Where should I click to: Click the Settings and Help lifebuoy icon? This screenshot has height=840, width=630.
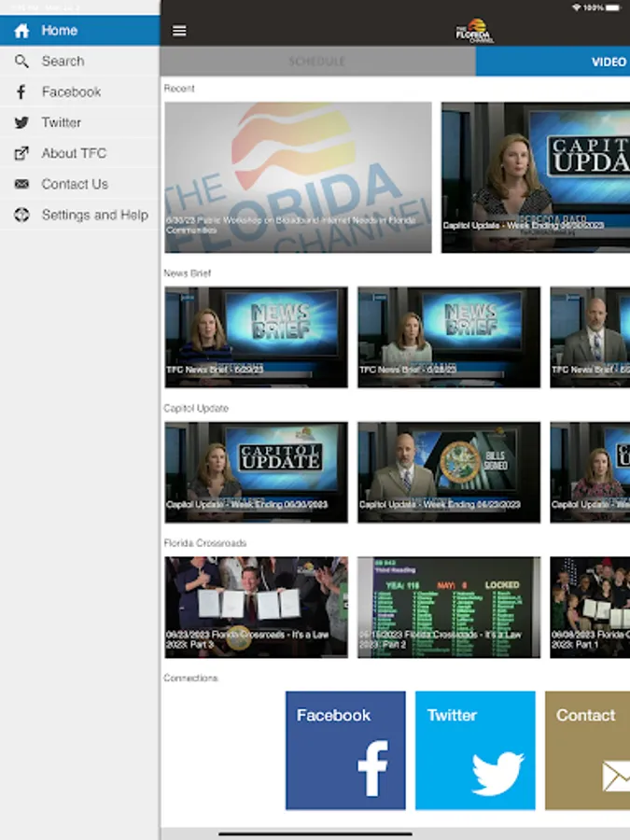pyautogui.click(x=21, y=215)
